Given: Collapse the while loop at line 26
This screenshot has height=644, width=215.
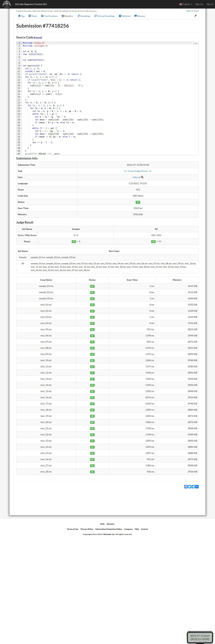Looking at the screenshot, I should tap(21, 114).
